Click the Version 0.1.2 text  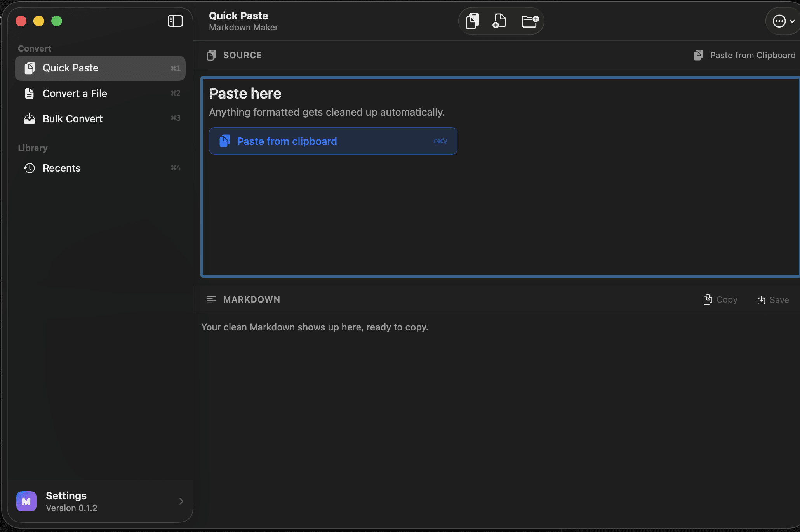click(71, 508)
